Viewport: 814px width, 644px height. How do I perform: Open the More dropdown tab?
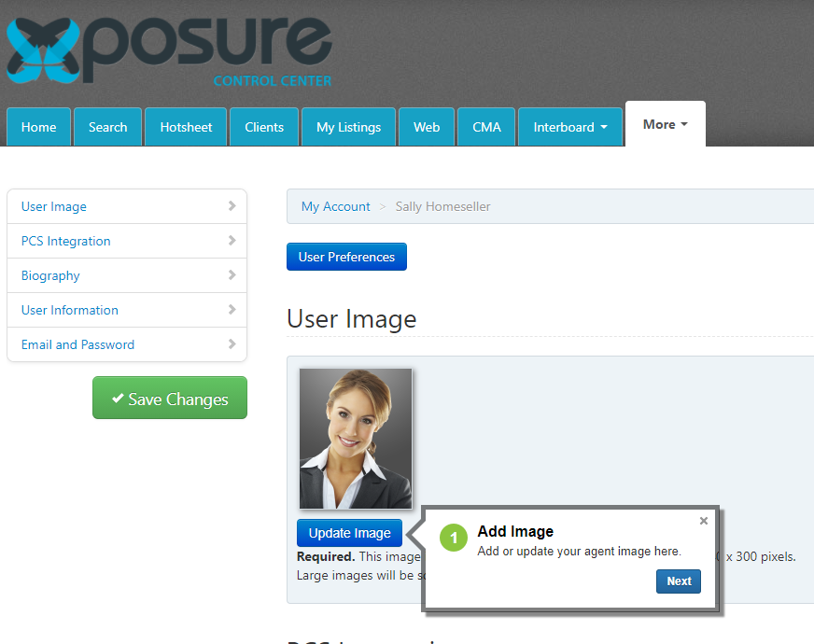pyautogui.click(x=665, y=124)
